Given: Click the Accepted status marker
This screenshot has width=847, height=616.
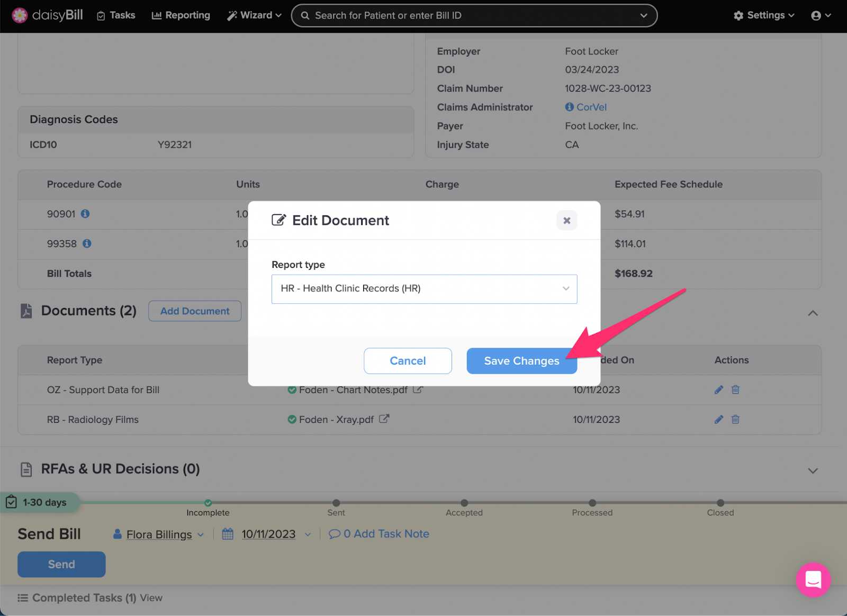Looking at the screenshot, I should [x=464, y=503].
